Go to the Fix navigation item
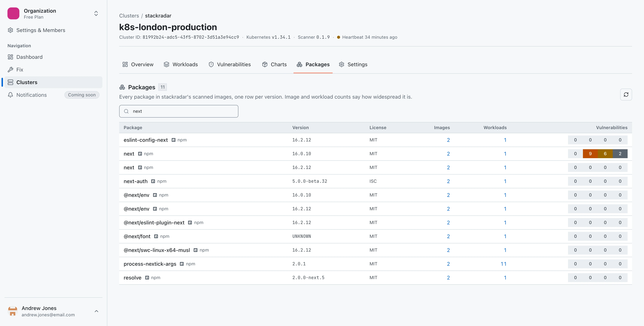 tap(53, 70)
